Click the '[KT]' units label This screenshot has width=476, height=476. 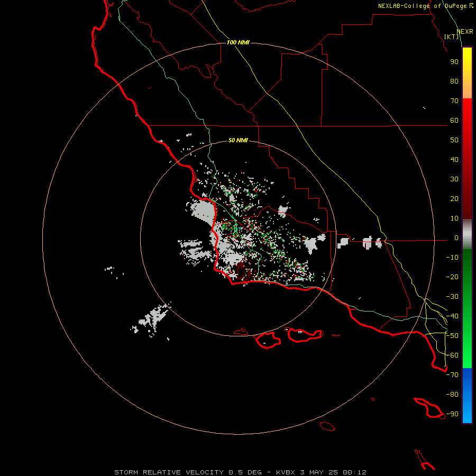(452, 36)
